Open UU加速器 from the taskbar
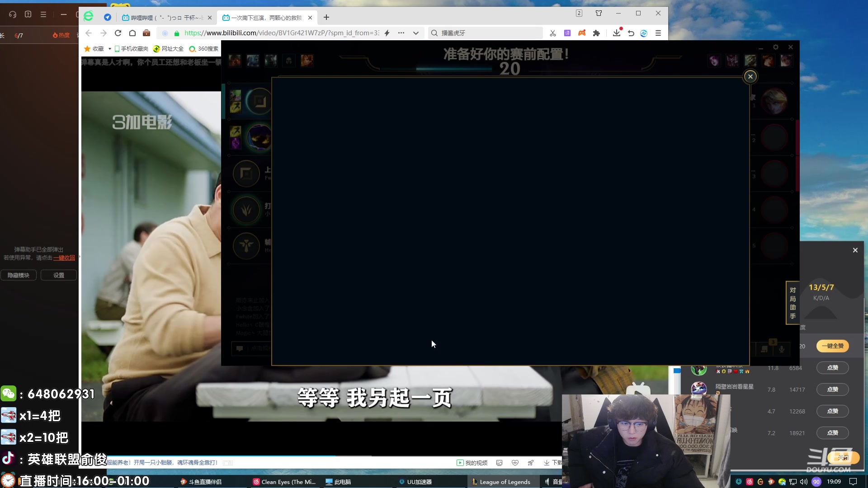 click(415, 482)
